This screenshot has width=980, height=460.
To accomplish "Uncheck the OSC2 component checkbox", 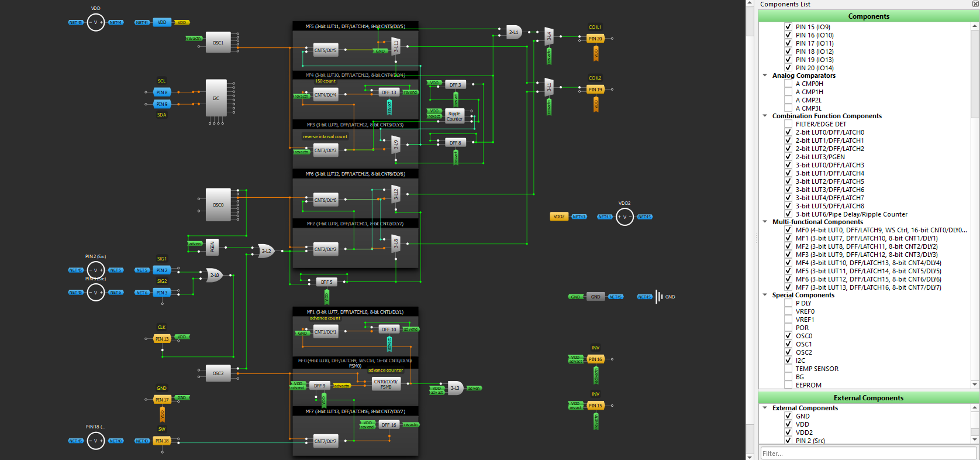I will pos(788,352).
